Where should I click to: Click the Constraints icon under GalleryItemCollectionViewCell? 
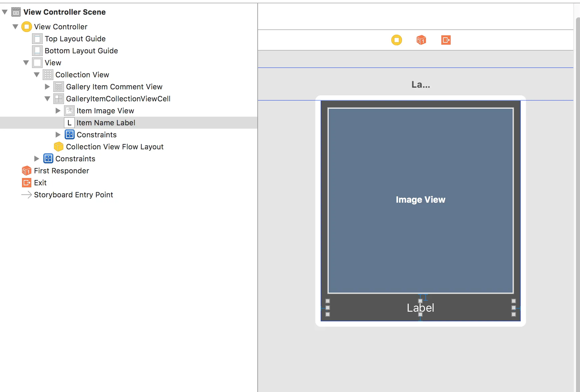pos(69,135)
